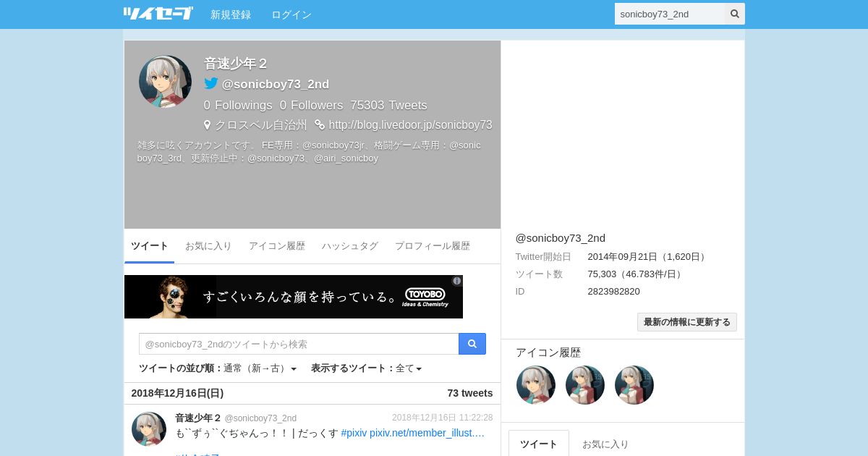Click the 新規登録 link in the header
The height and width of the screenshot is (456, 868).
(231, 14)
